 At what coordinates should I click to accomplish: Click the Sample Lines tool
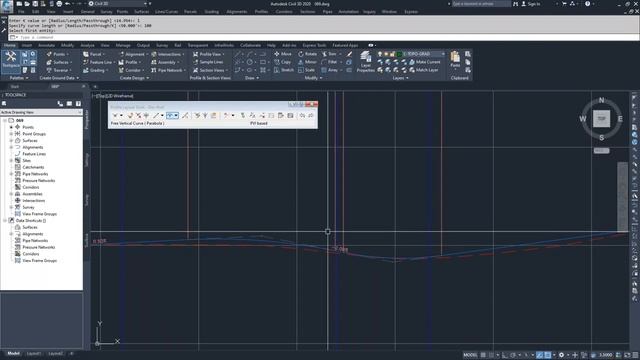point(208,62)
